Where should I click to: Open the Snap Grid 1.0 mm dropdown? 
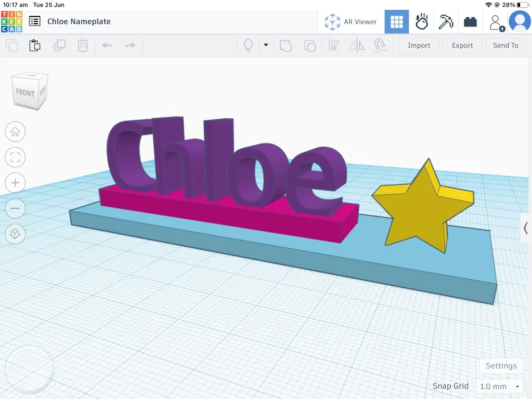click(x=499, y=386)
